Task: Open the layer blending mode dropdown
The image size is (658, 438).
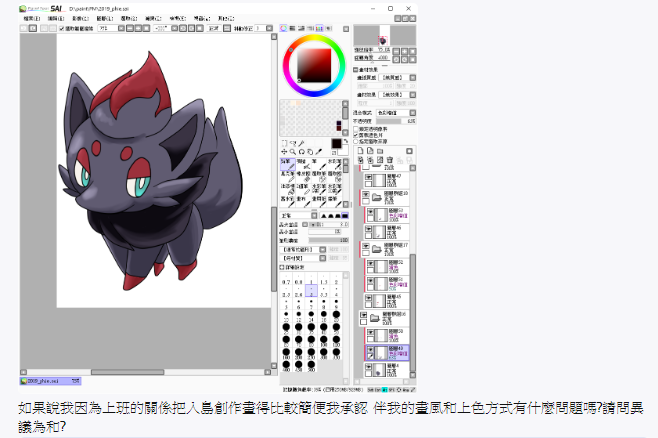Action: (x=396, y=113)
